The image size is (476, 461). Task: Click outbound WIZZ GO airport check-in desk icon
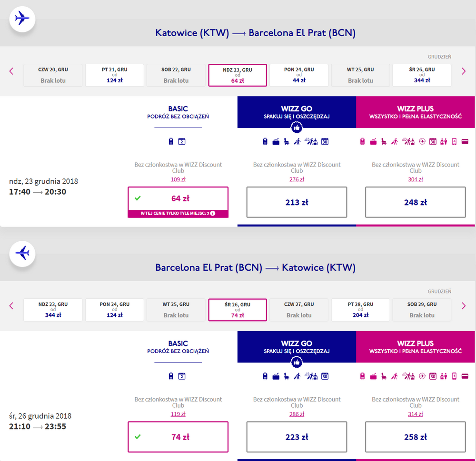(x=311, y=141)
